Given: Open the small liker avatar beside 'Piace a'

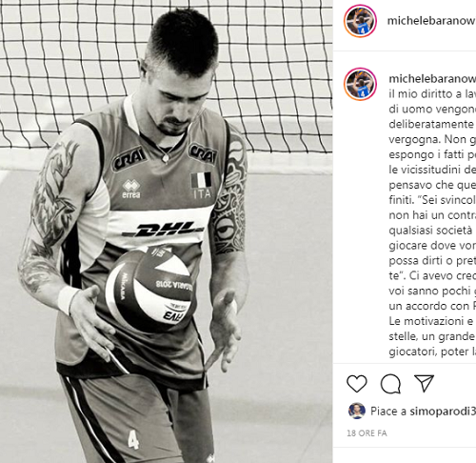Looking at the screenshot, I should 357,411.
